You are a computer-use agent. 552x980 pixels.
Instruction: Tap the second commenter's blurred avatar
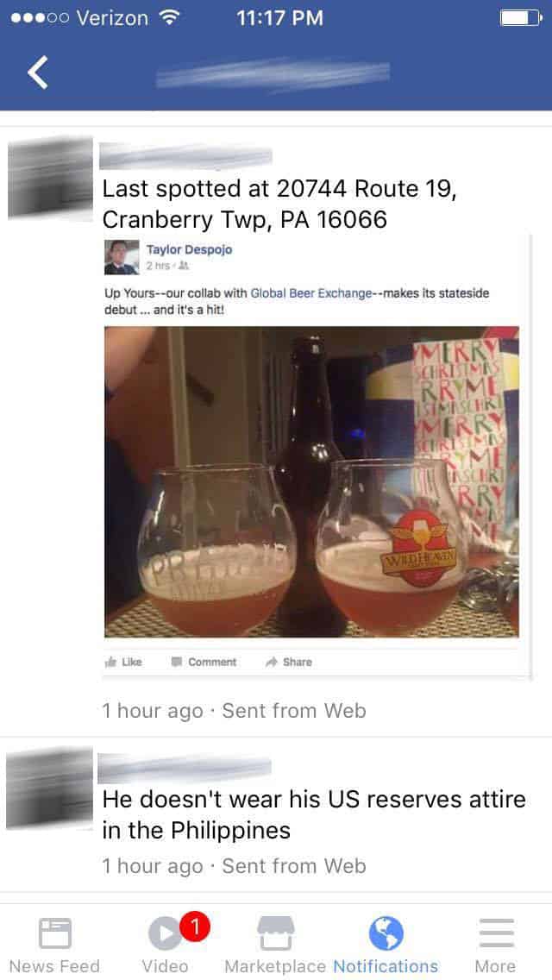coord(49,788)
